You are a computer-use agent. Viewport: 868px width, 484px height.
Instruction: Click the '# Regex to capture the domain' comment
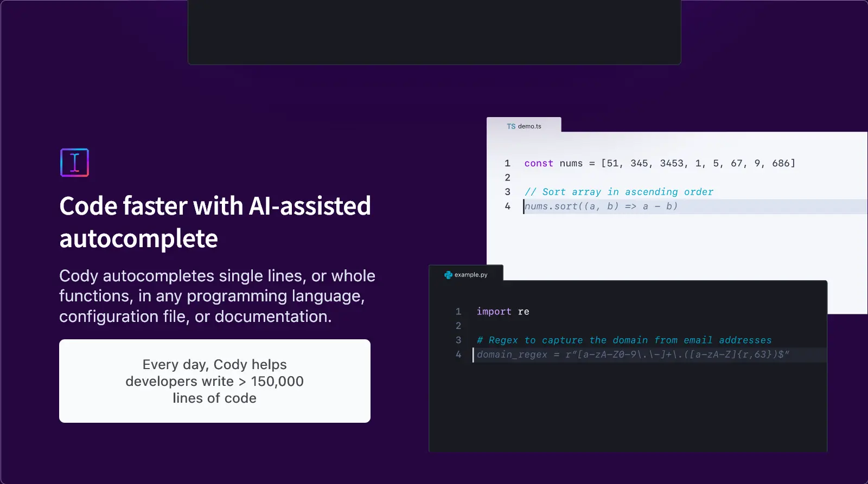[624, 340]
